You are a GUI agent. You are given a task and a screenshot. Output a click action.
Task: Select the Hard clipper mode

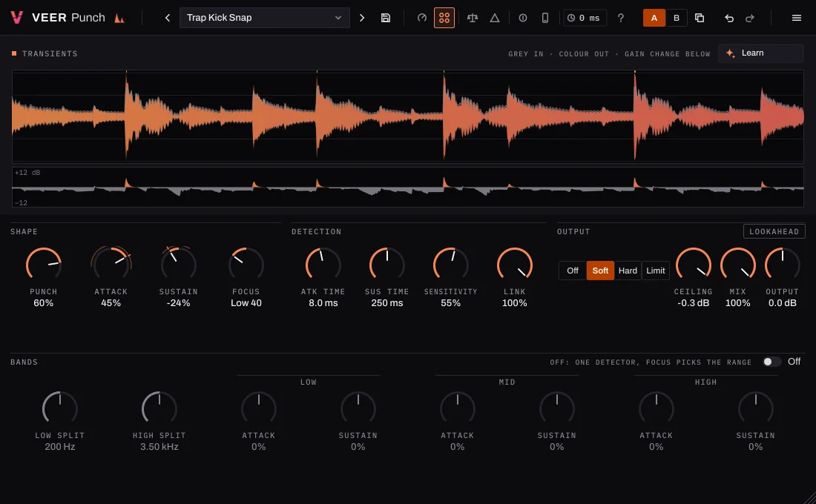tap(628, 271)
